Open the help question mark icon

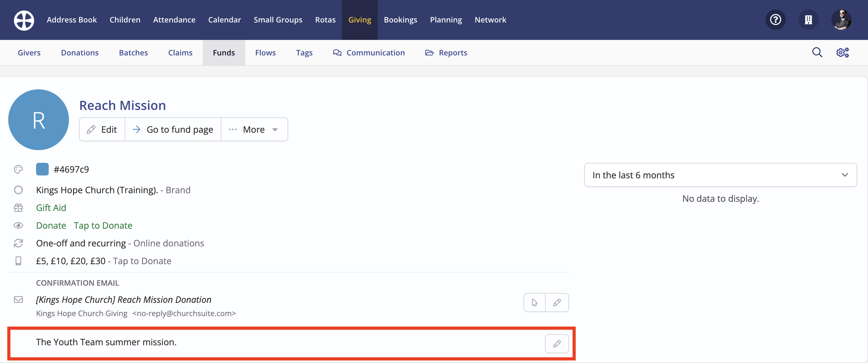(x=775, y=20)
